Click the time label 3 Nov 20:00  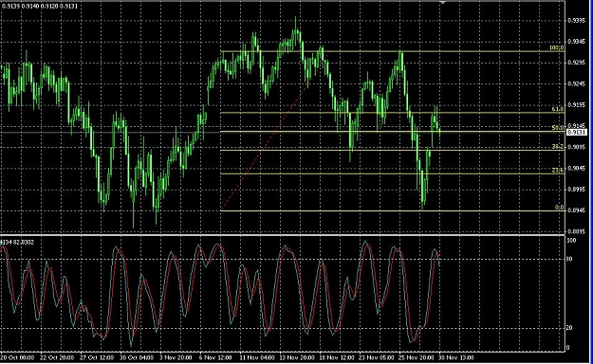pyautogui.click(x=176, y=357)
